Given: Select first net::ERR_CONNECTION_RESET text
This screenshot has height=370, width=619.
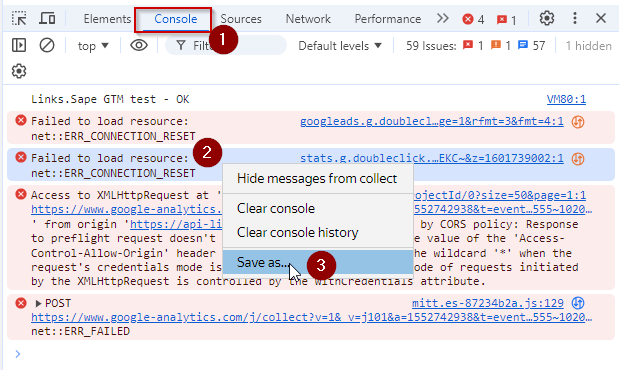Looking at the screenshot, I should (113, 136).
